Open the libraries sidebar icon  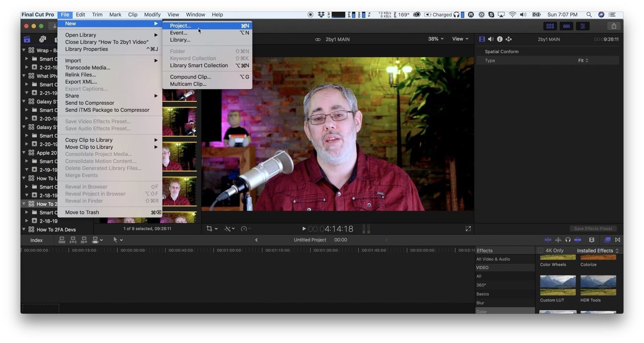tap(27, 39)
